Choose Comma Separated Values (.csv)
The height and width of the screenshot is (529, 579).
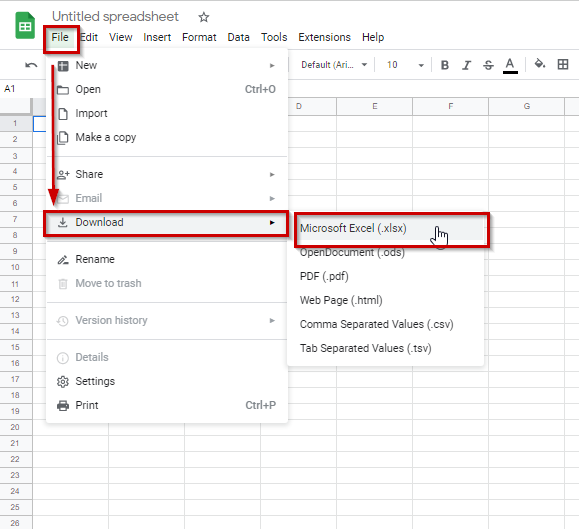[386, 324]
